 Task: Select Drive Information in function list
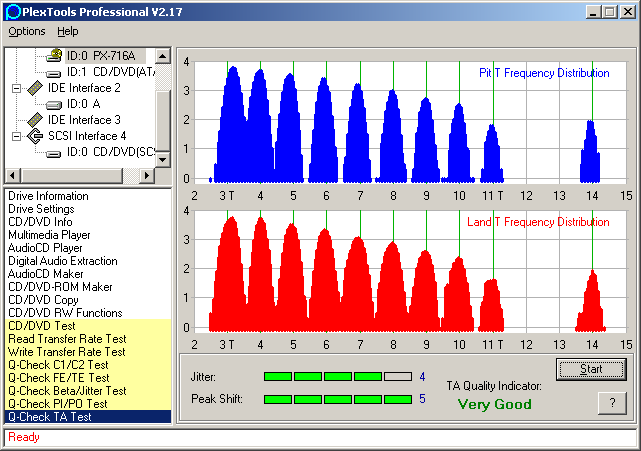coord(48,196)
